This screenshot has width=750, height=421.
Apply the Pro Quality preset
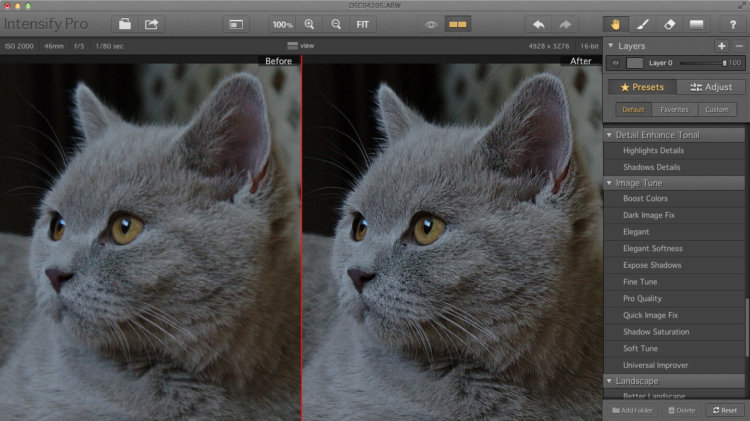674,299
